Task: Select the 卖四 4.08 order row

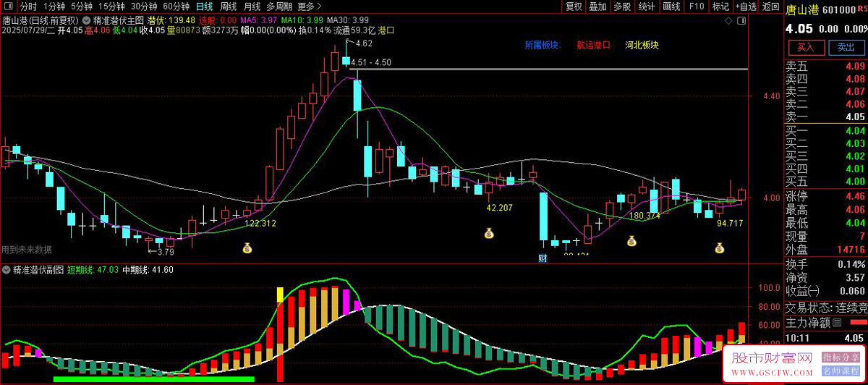Action: pyautogui.click(x=825, y=79)
